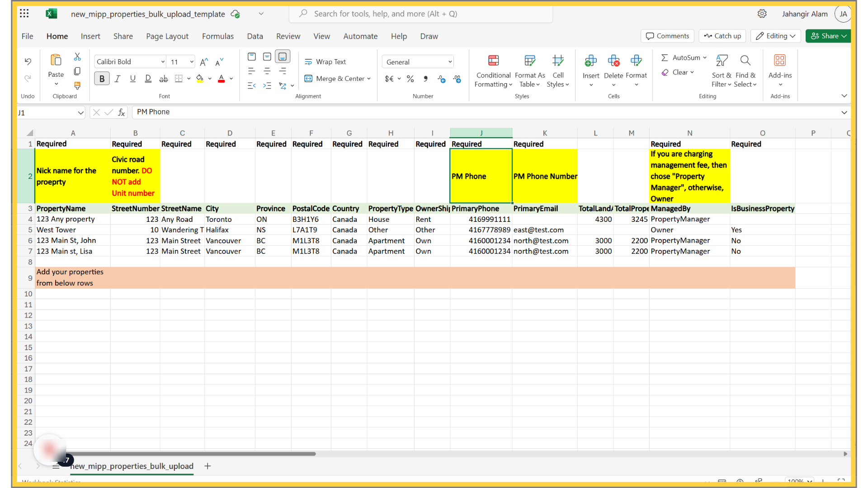Decrease font size with the smaller A icon
This screenshot has height=488, width=868.
pos(219,62)
